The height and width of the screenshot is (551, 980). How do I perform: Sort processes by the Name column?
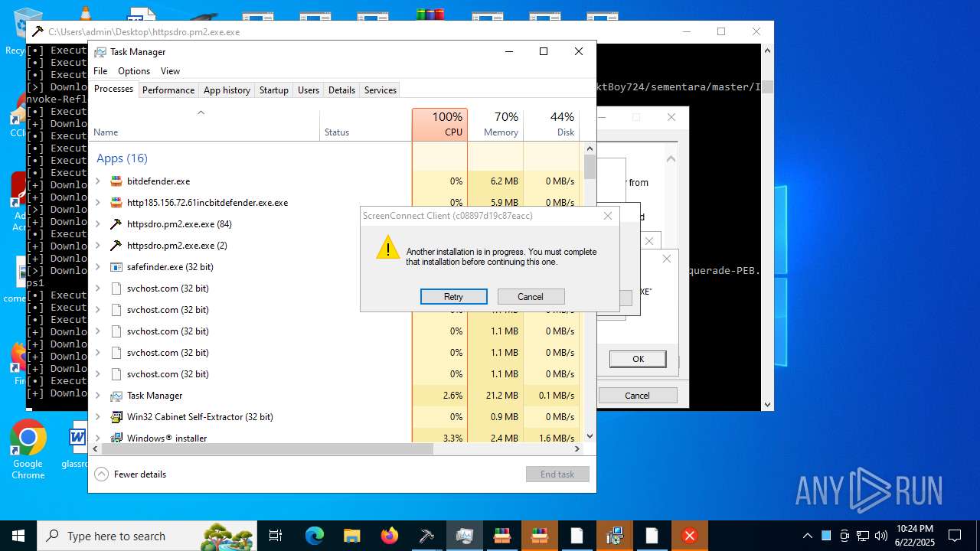[x=204, y=124]
